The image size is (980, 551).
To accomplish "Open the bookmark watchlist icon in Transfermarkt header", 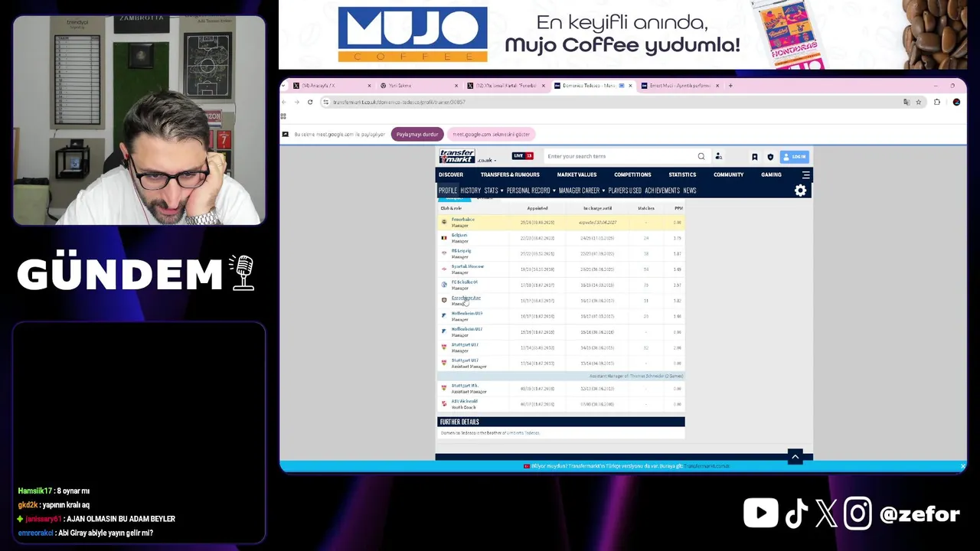I will click(754, 156).
